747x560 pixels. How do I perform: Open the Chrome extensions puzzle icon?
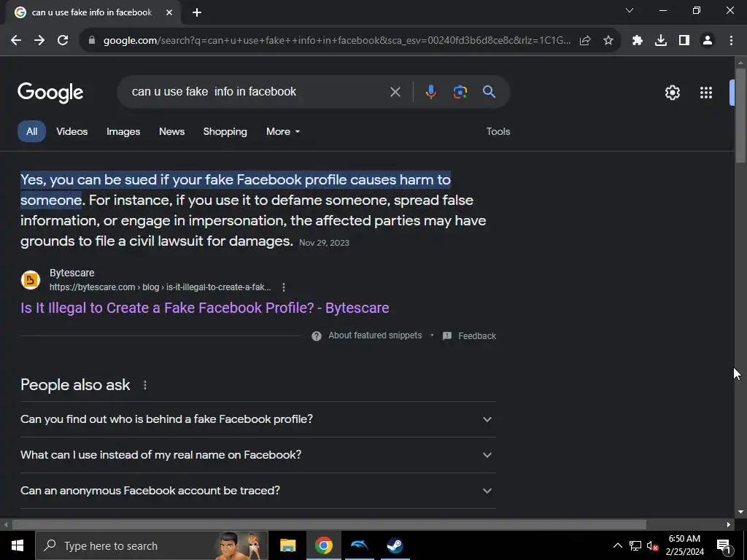point(638,41)
